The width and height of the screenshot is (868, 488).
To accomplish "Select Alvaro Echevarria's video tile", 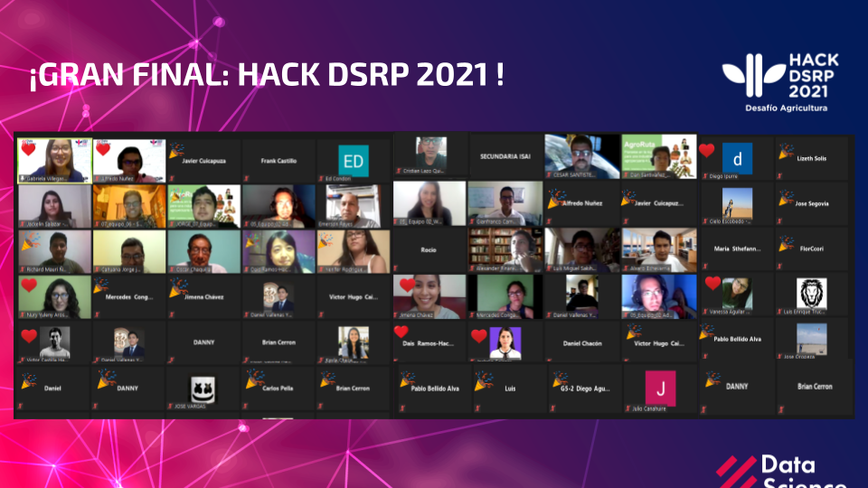I will [659, 250].
